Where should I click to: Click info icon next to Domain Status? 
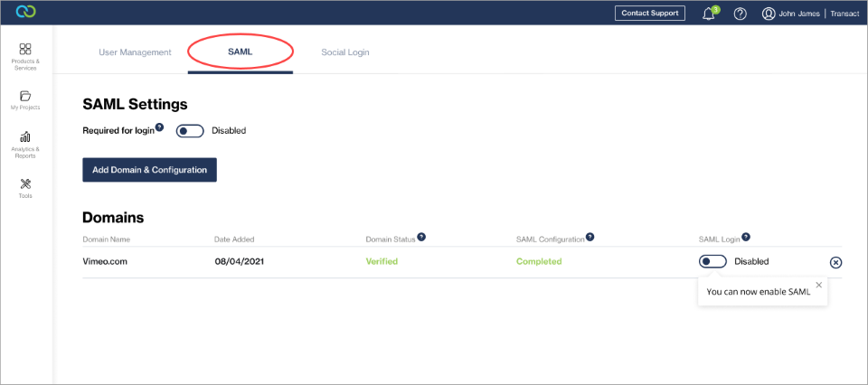pos(421,237)
